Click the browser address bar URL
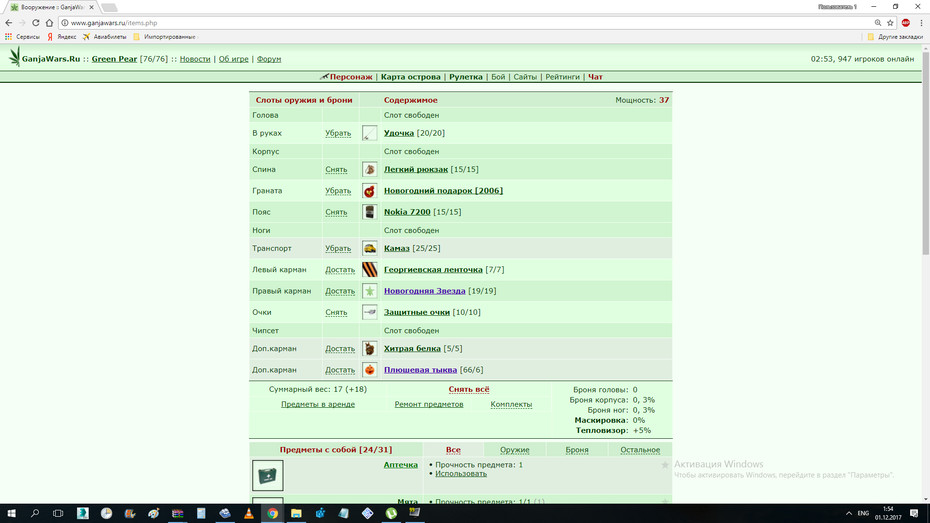 click(114, 23)
